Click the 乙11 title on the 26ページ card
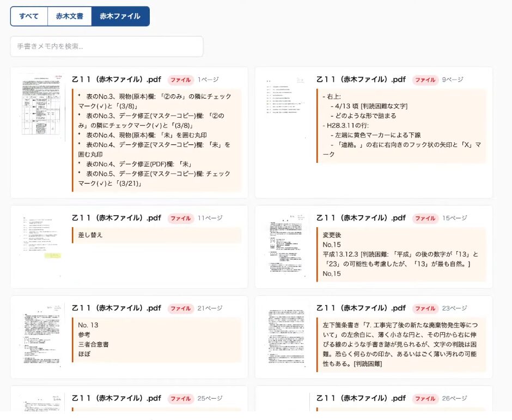The width and height of the screenshot is (512, 420). coord(361,399)
